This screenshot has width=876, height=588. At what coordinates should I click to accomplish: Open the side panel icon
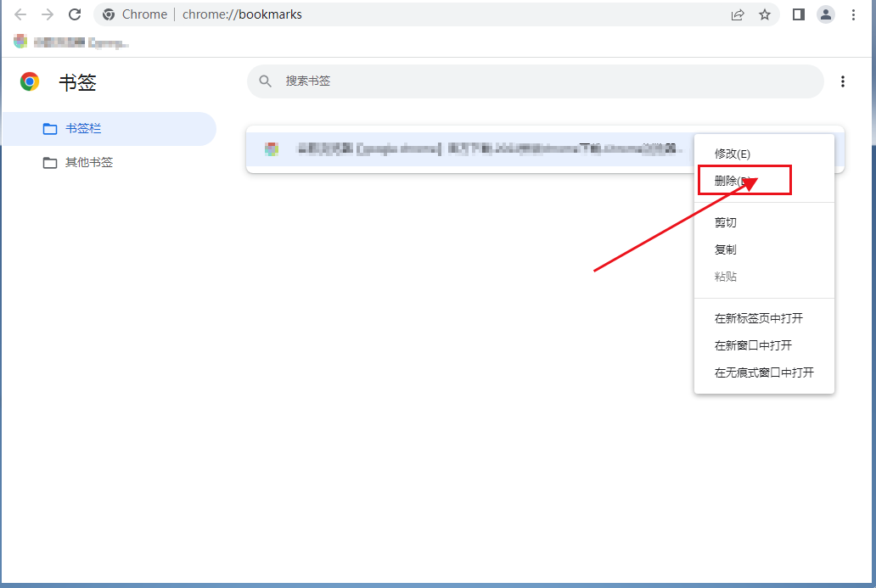point(798,14)
